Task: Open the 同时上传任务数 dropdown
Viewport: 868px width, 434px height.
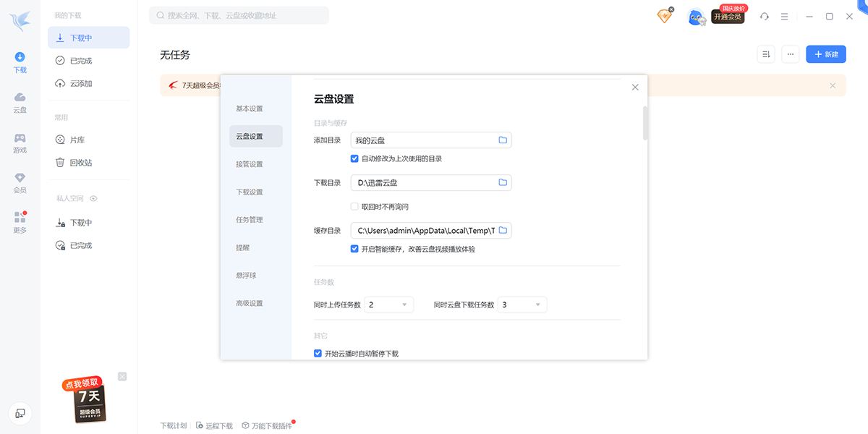Action: [x=388, y=305]
